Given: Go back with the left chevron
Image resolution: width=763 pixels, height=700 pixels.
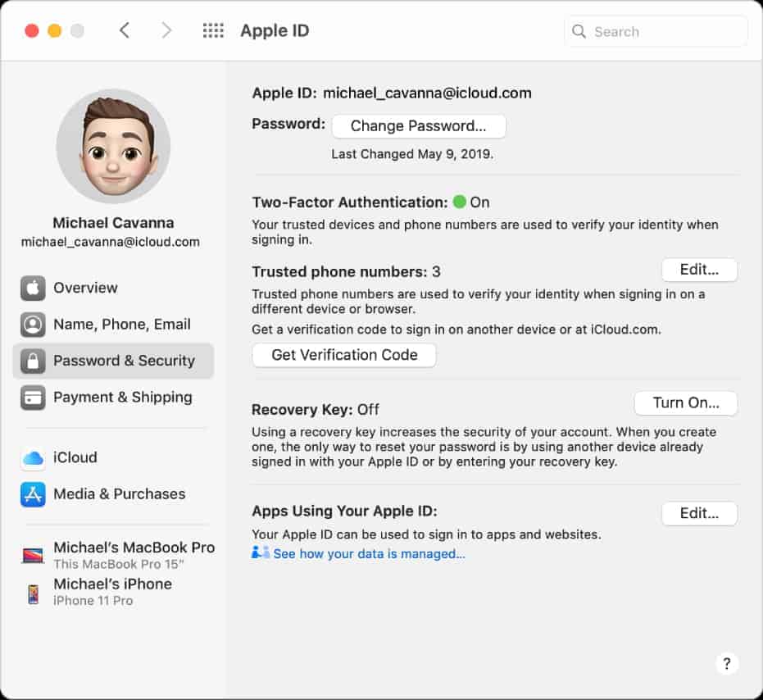Looking at the screenshot, I should 125,30.
